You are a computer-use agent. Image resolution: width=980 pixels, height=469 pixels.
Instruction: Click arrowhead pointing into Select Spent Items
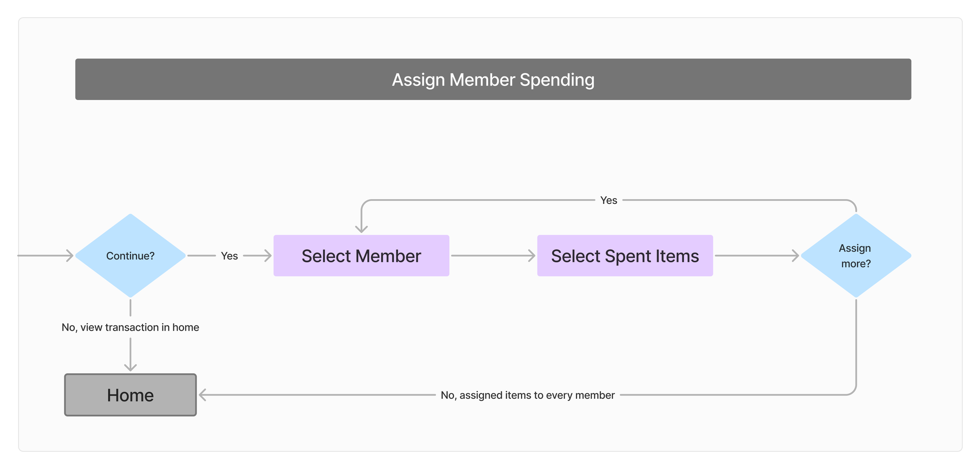pos(532,256)
